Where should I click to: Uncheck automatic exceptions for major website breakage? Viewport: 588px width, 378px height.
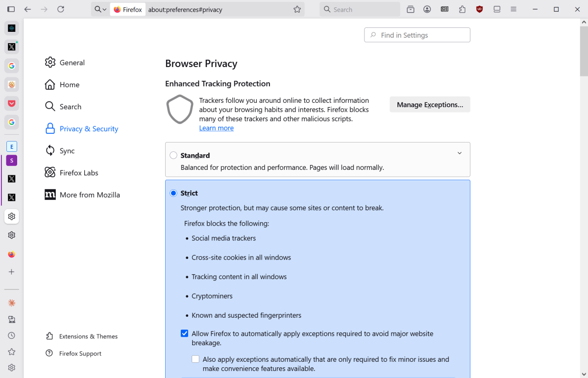click(x=184, y=333)
